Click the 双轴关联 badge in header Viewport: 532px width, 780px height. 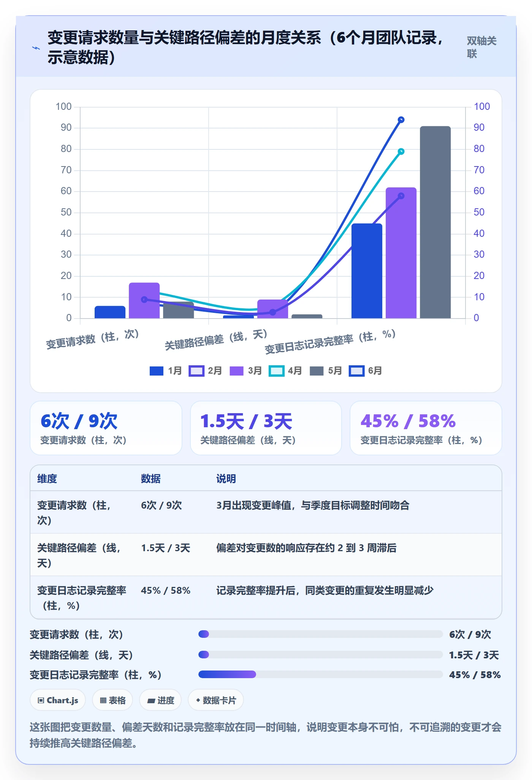coord(482,47)
